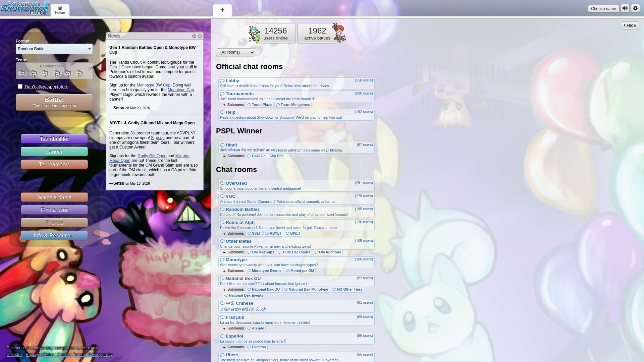The width and height of the screenshot is (644, 362).
Task: Join the National Dex Monotype subroom
Action: 306,290
